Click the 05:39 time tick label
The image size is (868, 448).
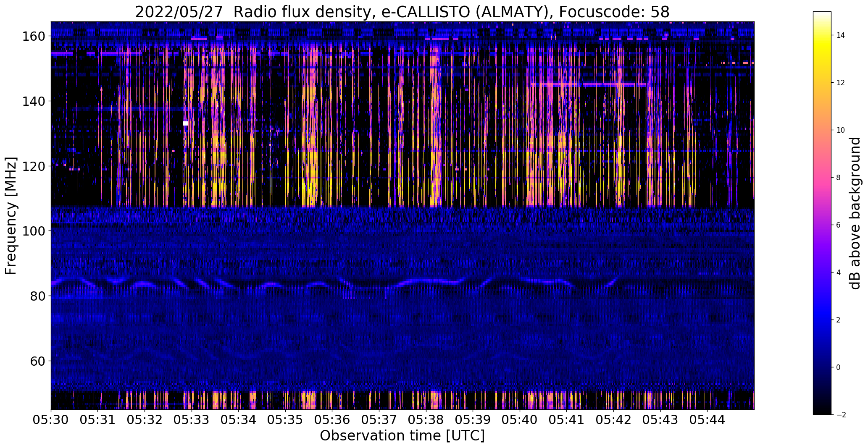click(473, 419)
